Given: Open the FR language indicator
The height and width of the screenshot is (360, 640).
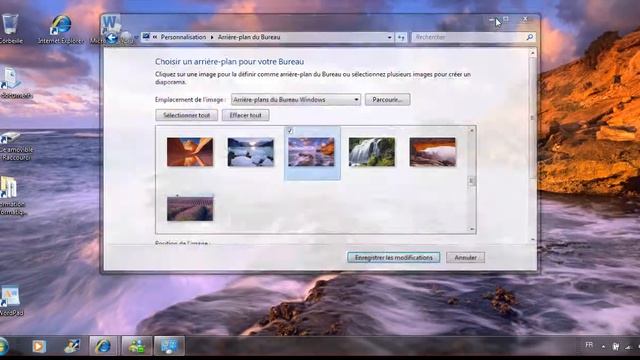Looking at the screenshot, I should coord(589,345).
